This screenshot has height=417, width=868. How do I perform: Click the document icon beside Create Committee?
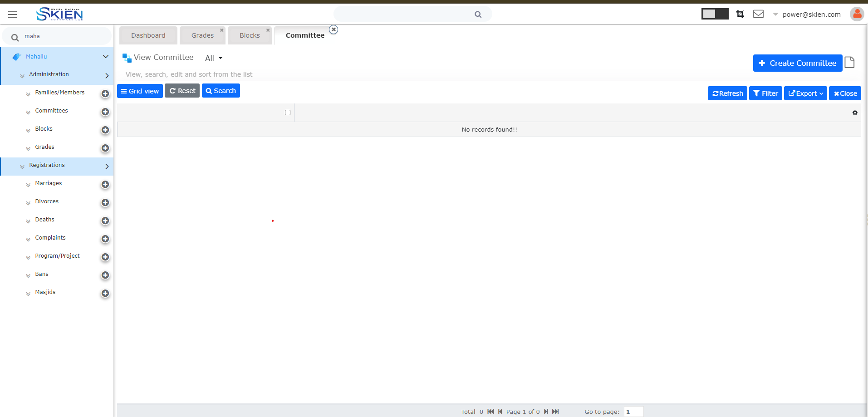tap(850, 63)
